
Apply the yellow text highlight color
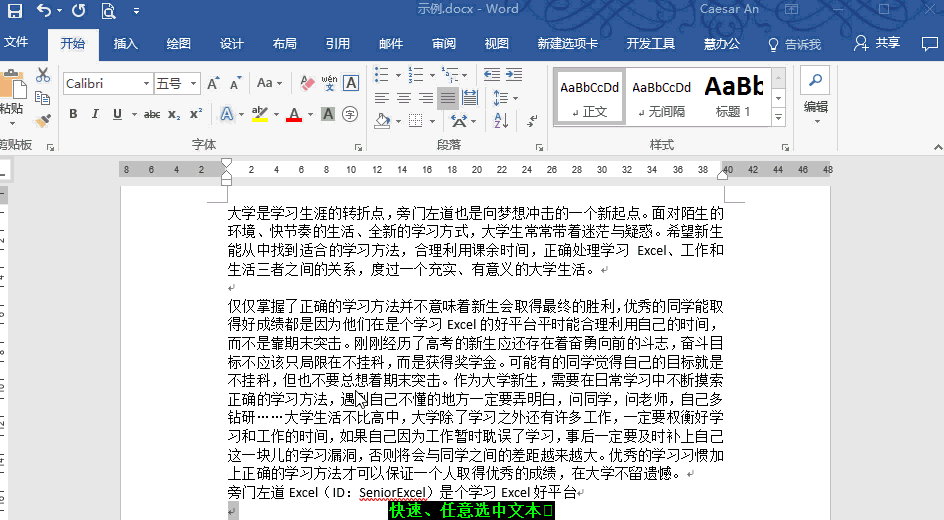click(260, 114)
